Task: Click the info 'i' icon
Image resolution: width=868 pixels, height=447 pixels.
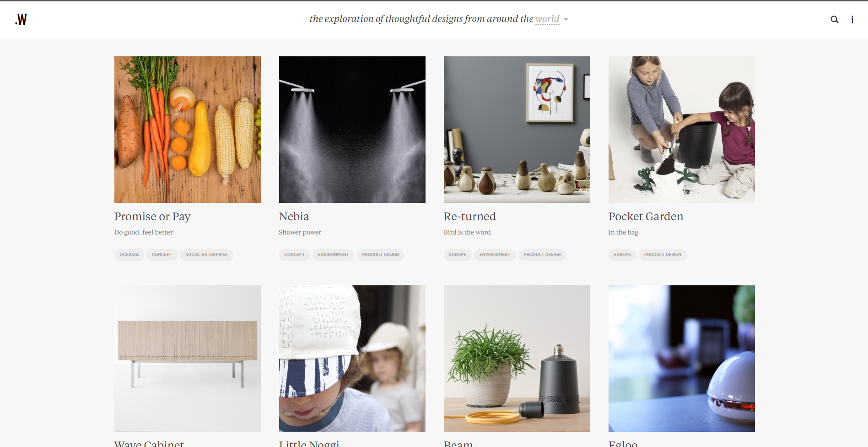Action: coord(852,19)
